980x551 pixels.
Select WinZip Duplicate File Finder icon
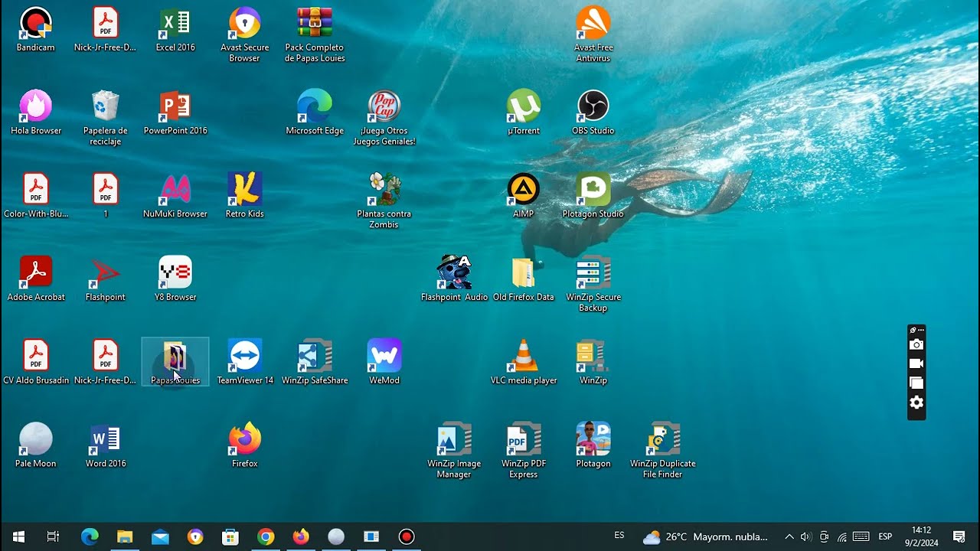[x=663, y=452]
